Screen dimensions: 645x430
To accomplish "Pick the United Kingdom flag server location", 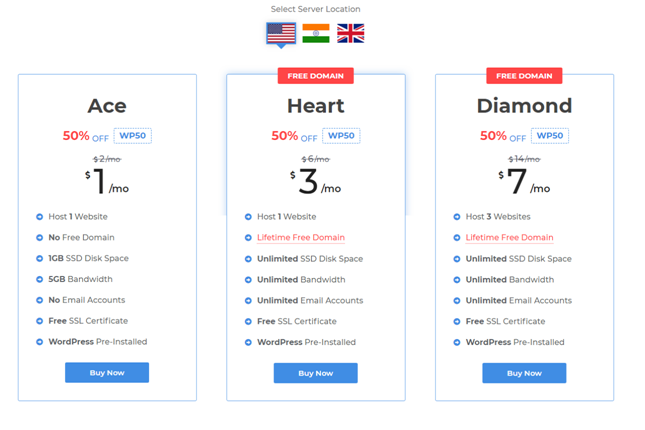I will click(350, 33).
